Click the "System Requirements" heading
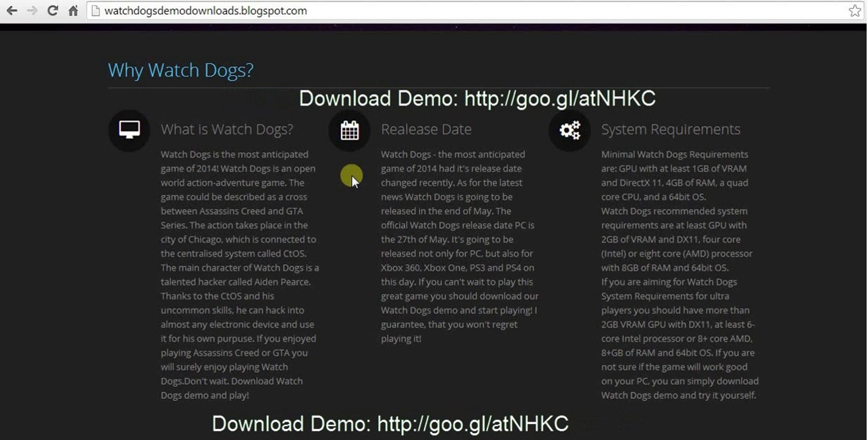 671,130
